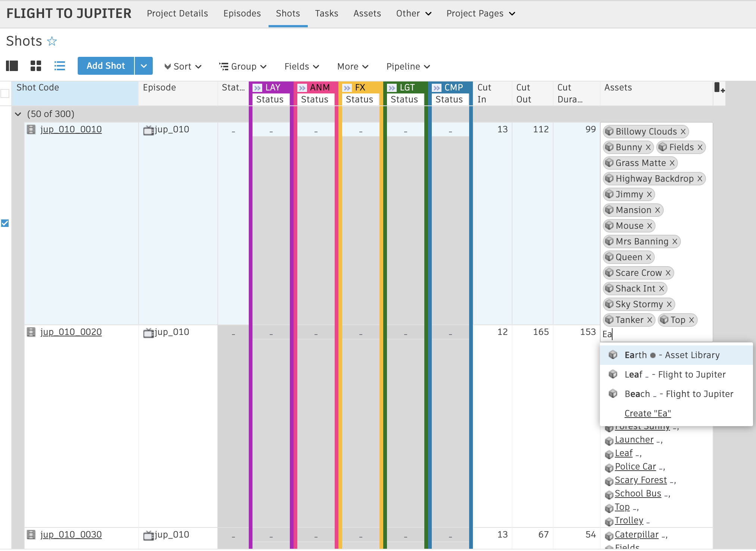The height and width of the screenshot is (551, 756).
Task: Uncheck the jup_010_0010 row checkbox
Action: tap(5, 223)
